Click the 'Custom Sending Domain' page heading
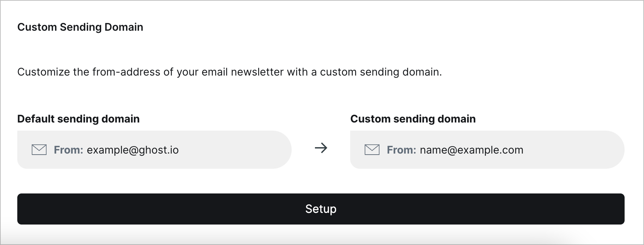 80,27
